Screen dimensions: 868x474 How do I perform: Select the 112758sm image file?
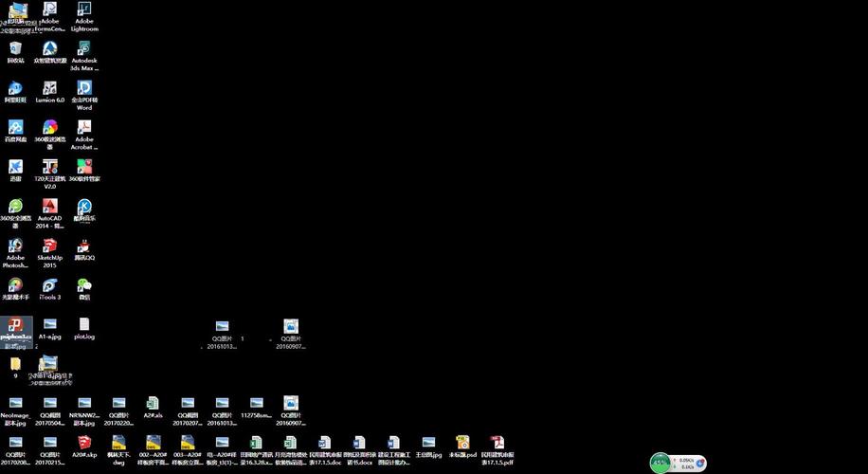[256, 407]
